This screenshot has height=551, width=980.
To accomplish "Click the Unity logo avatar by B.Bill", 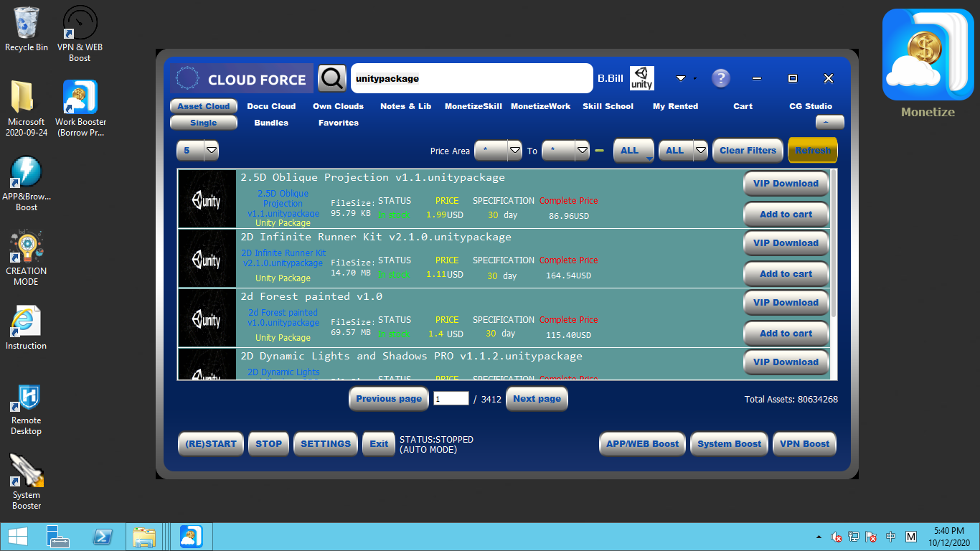I will coord(641,78).
